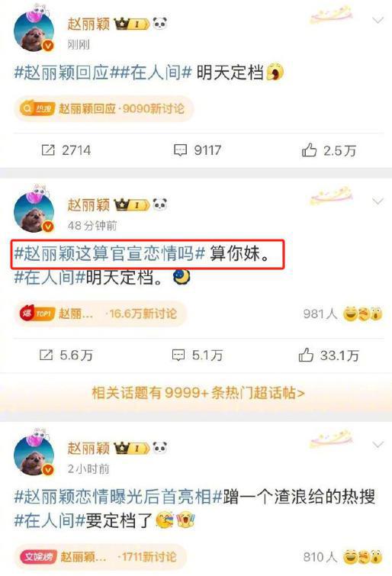392x576 pixels.
Task: Repost the first post with 2714 shares
Action: coord(66,150)
